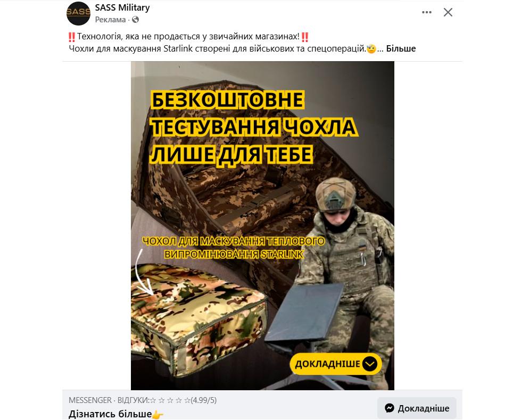521x420 pixels.
Task: Click the Реклама sponsored label
Action: [x=110, y=20]
